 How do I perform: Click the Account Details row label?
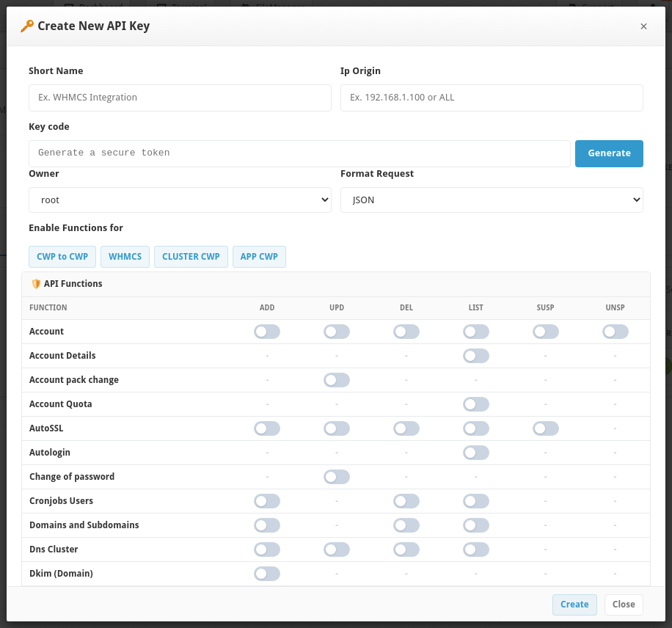[x=62, y=356]
